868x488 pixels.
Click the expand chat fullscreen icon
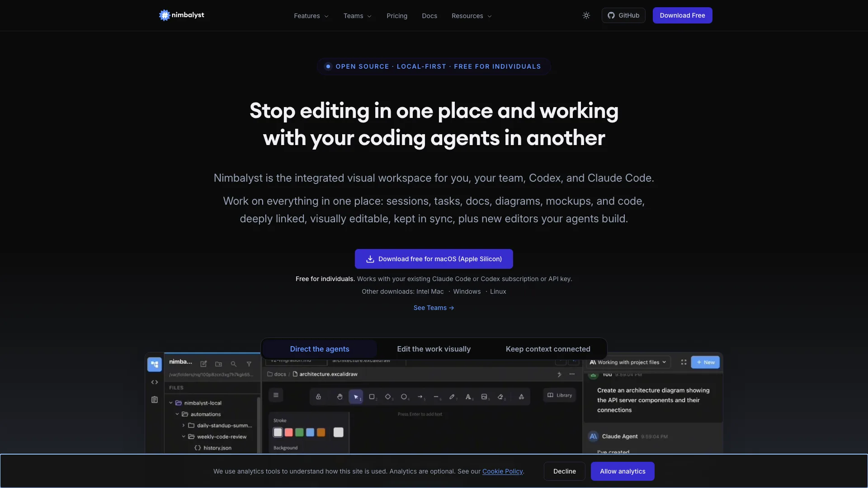pyautogui.click(x=684, y=362)
